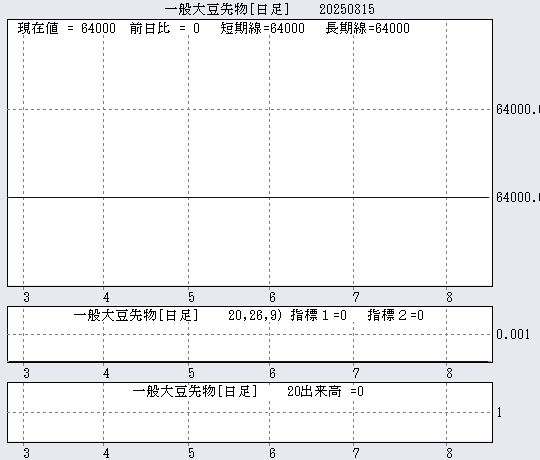Click the blue price line in main chart
Image resolution: width=540 pixels, height=460 pixels.
pos(249,198)
